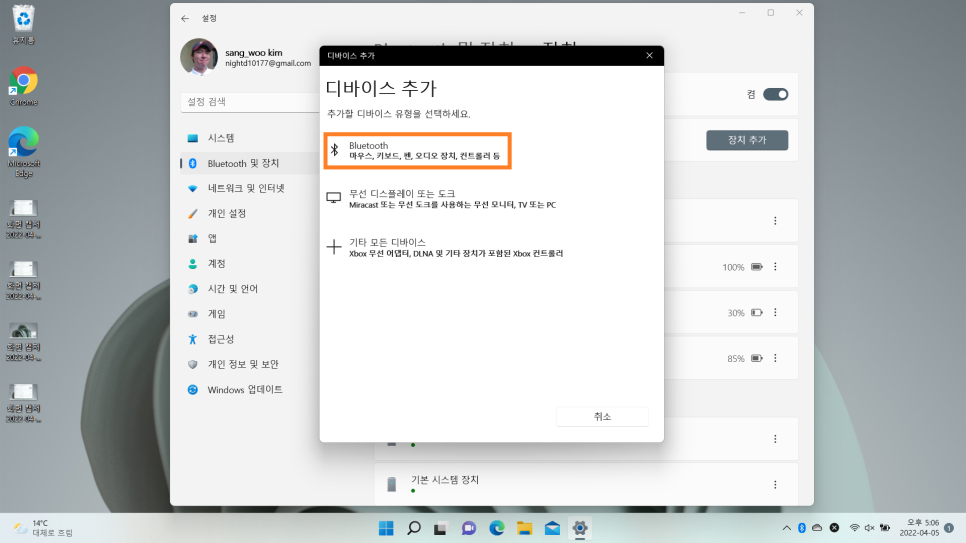Toggle the Bluetooth 켬 switch
Viewport: 966px width, 543px height.
(x=775, y=94)
